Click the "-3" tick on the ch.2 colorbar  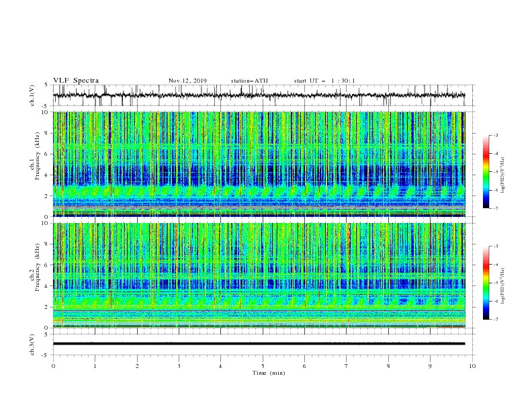pyautogui.click(x=496, y=246)
